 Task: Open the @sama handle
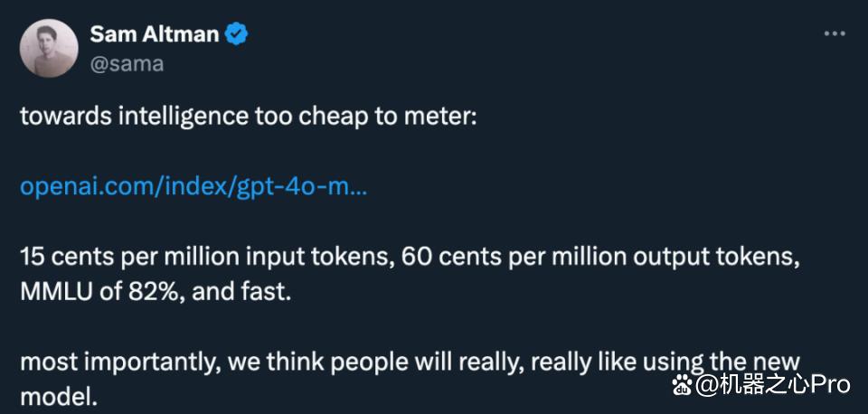pyautogui.click(x=127, y=64)
